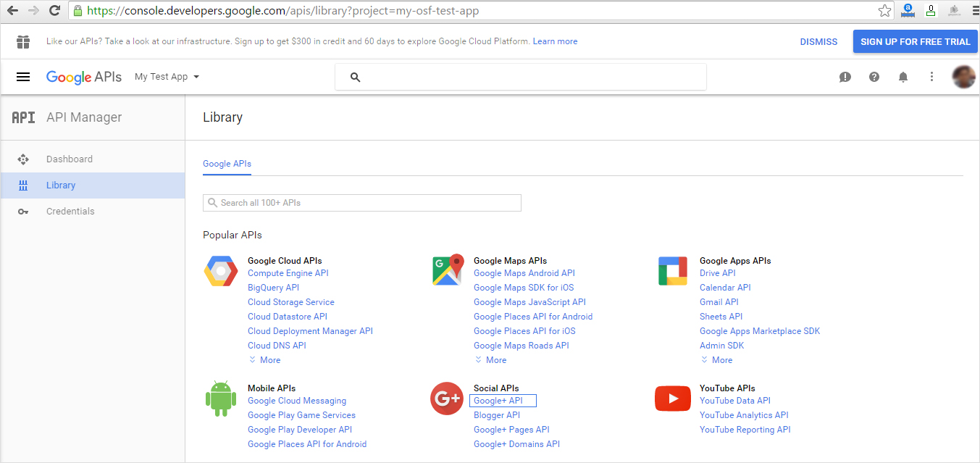Click the gift box icon in the promo banner
This screenshot has width=980, height=463.
pos(23,41)
